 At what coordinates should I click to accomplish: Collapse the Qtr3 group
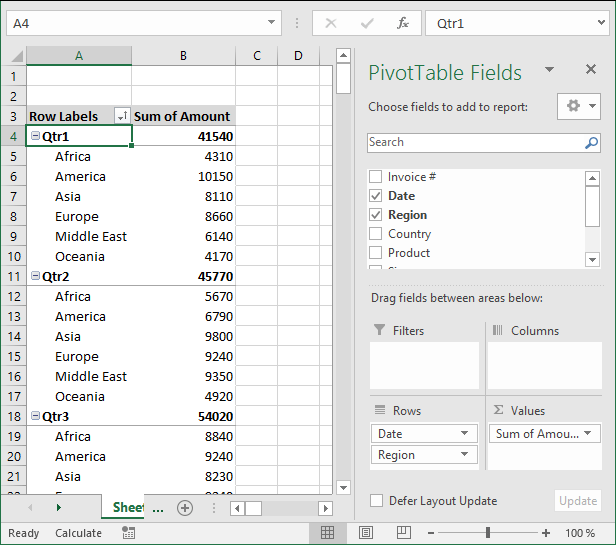35,416
